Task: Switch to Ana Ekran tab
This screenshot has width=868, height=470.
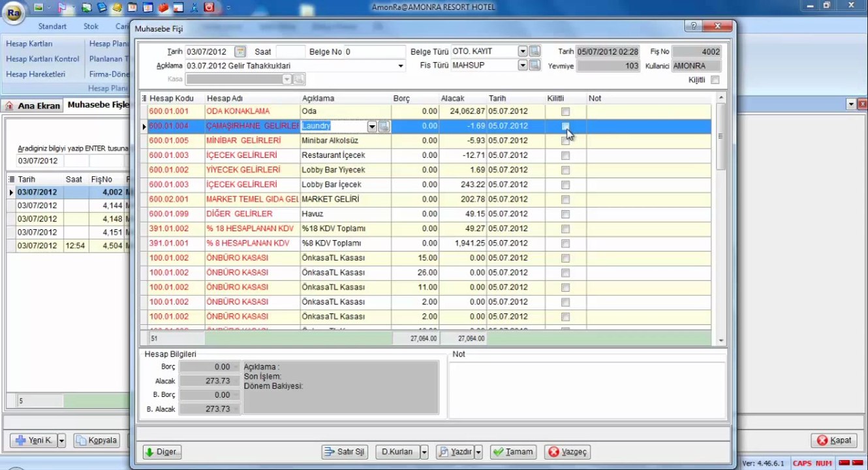Action: point(33,106)
